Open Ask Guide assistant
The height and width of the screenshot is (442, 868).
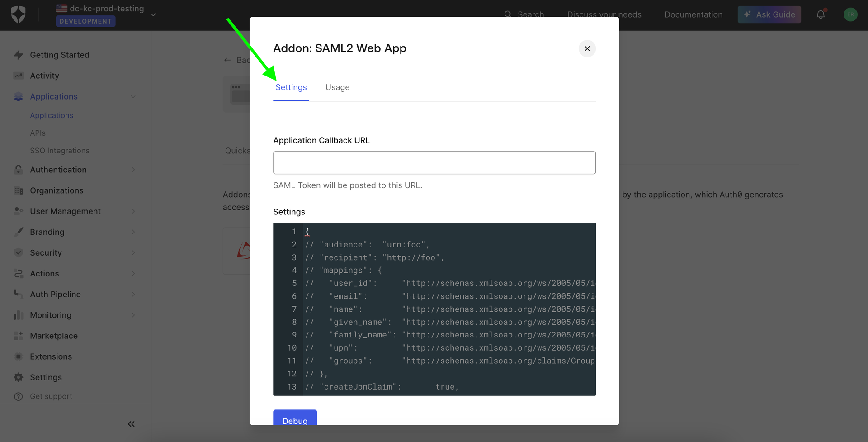[769, 14]
